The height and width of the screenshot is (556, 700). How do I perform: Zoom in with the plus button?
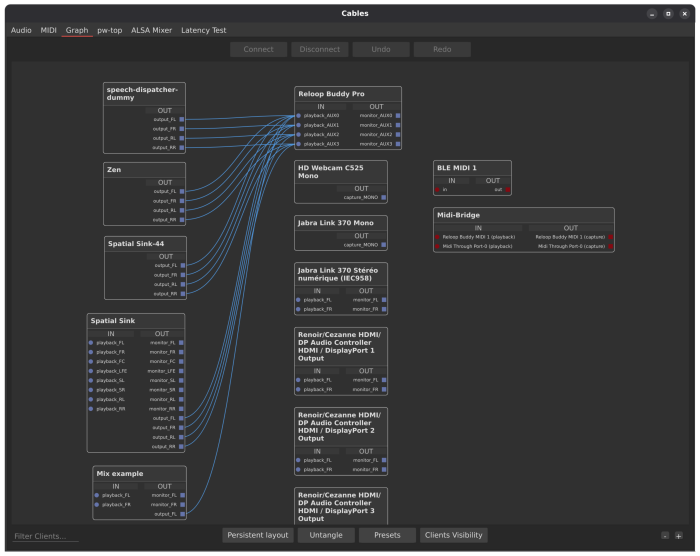coord(679,536)
